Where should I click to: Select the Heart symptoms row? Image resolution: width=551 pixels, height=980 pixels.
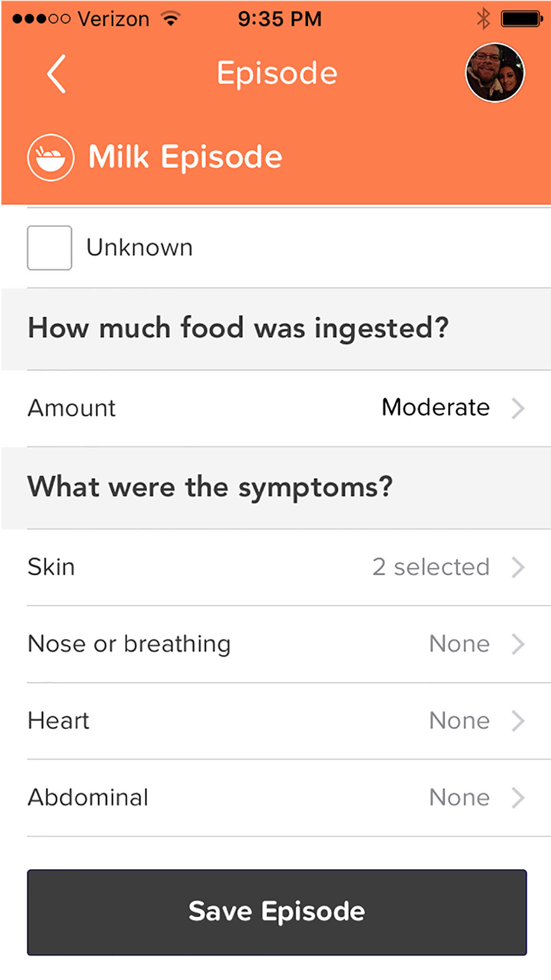(x=59, y=721)
